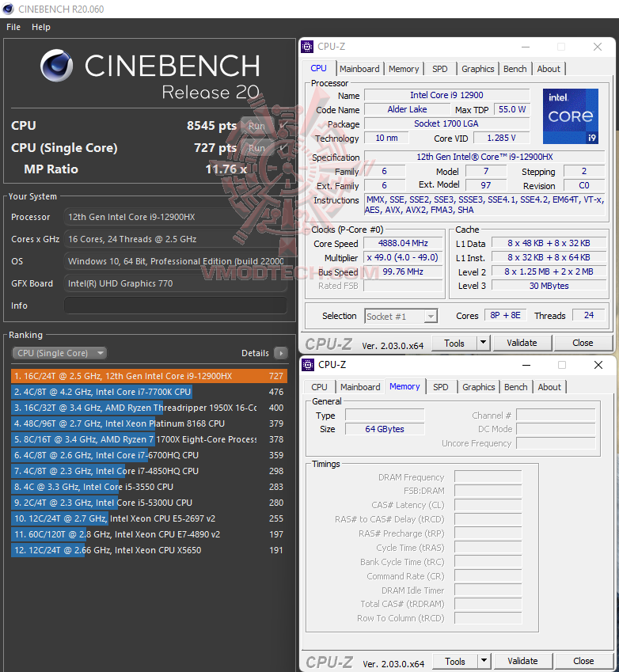The height and width of the screenshot is (672, 619).
Task: Select ranking row 1 i9-12900HX score 727
Action: [x=149, y=376]
